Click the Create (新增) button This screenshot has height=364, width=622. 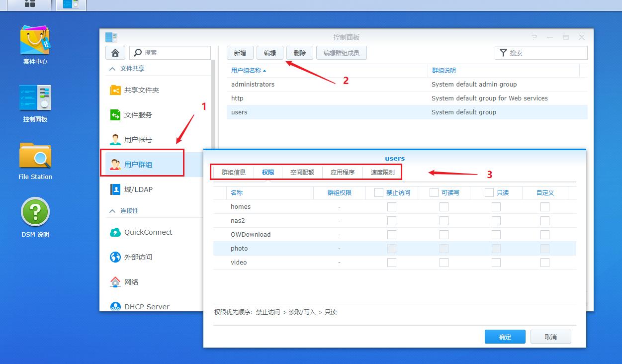tap(240, 53)
